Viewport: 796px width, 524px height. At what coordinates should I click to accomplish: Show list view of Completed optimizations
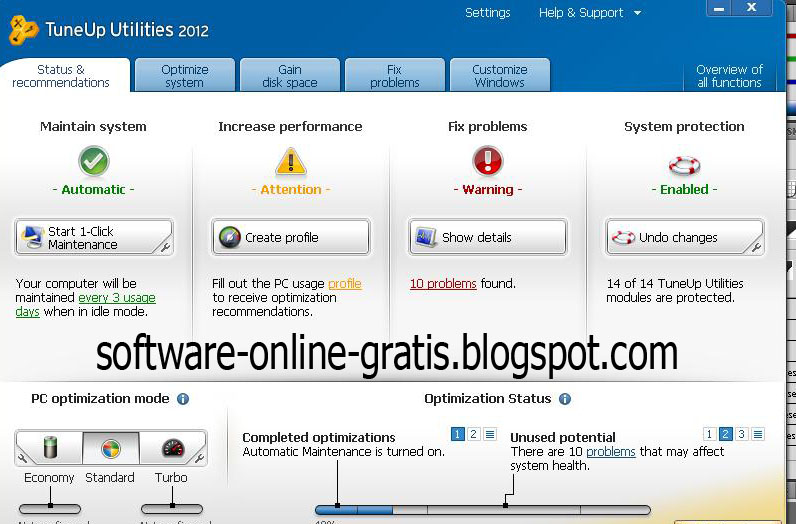click(x=490, y=434)
